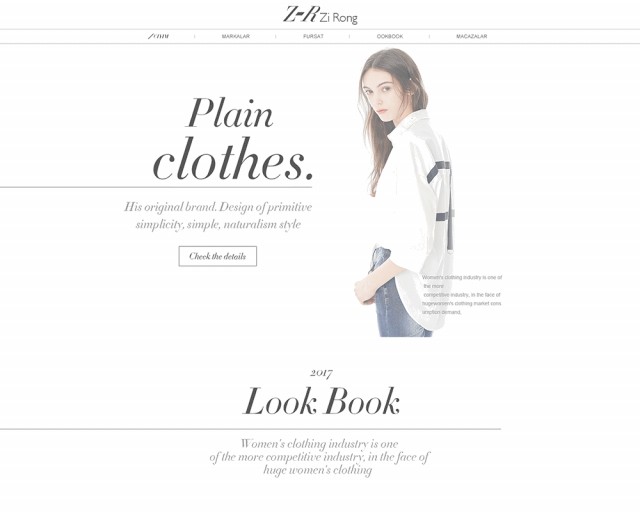
Task: Select the MACAZALAR nav item
Action: (471, 36)
